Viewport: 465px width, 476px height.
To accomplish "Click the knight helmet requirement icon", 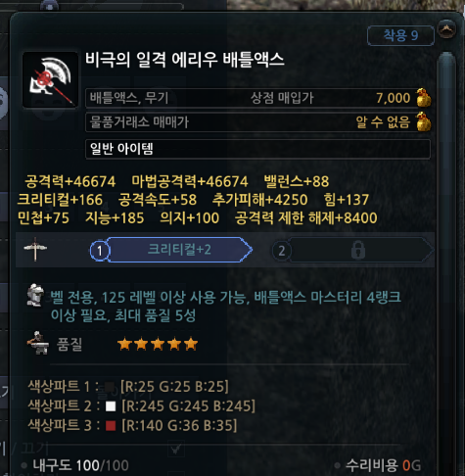I will point(35,295).
